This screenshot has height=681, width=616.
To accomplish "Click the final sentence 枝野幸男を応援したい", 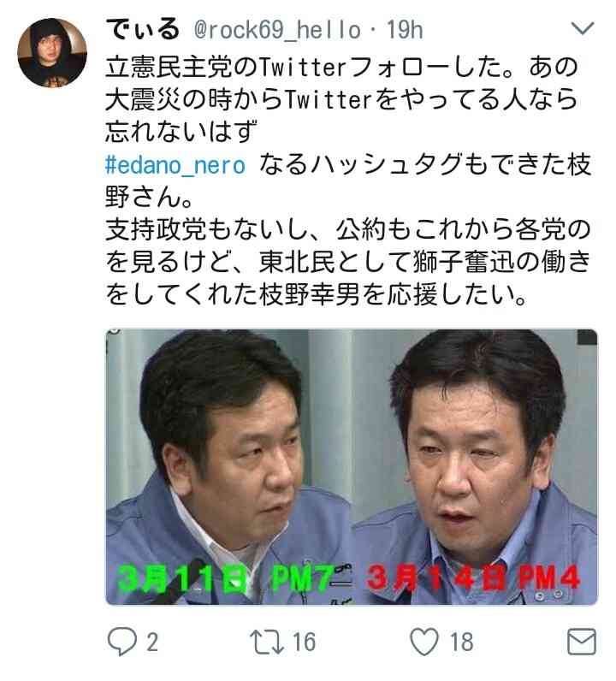I will [x=393, y=295].
